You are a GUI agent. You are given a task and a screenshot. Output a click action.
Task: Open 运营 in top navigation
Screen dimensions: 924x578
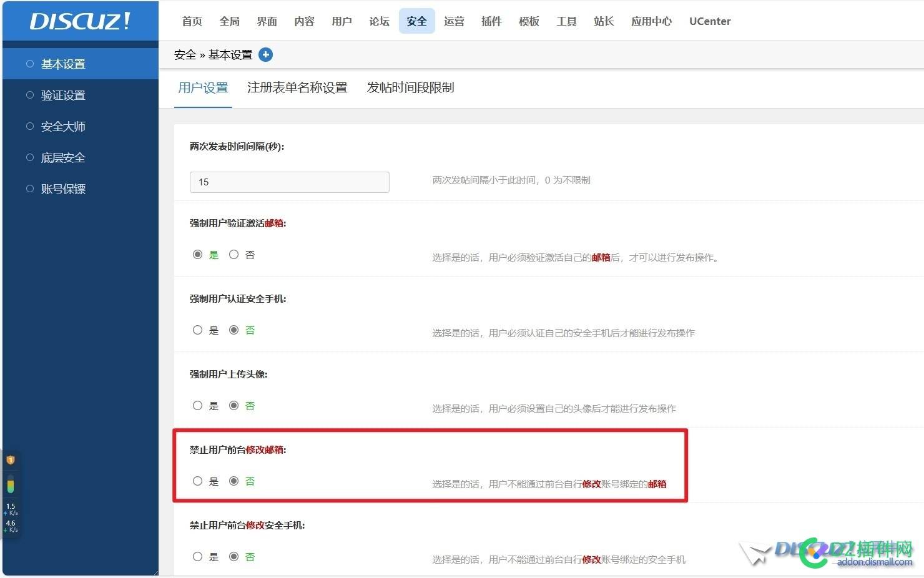(x=455, y=21)
